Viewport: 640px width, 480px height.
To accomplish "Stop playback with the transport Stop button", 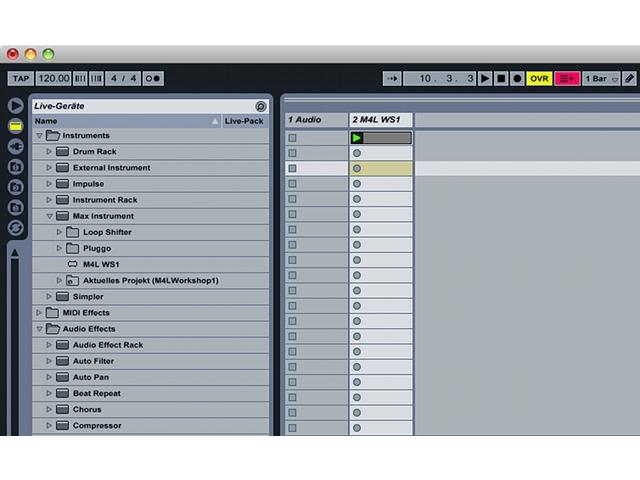I will click(x=501, y=78).
